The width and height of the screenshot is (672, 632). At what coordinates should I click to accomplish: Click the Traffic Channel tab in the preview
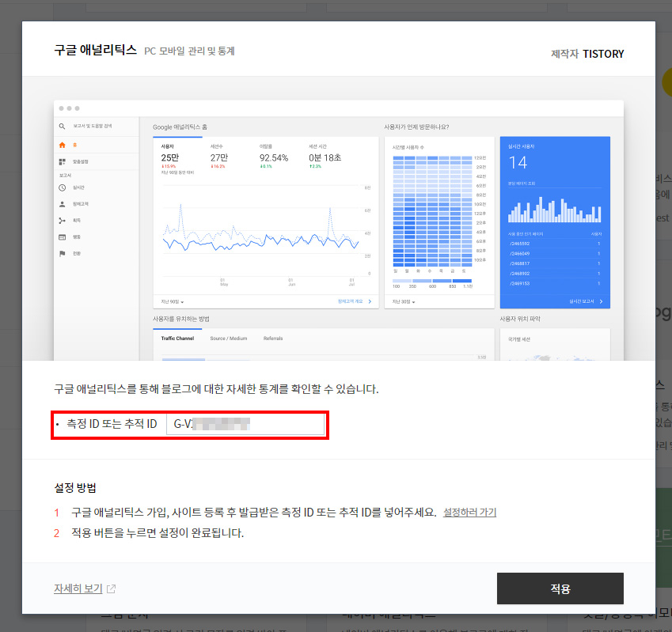(177, 339)
